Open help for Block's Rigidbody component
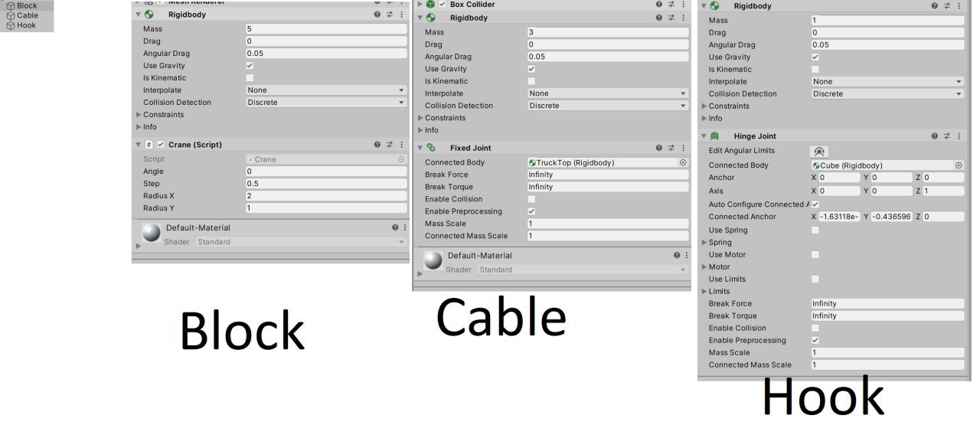The image size is (980, 422). coord(377,15)
